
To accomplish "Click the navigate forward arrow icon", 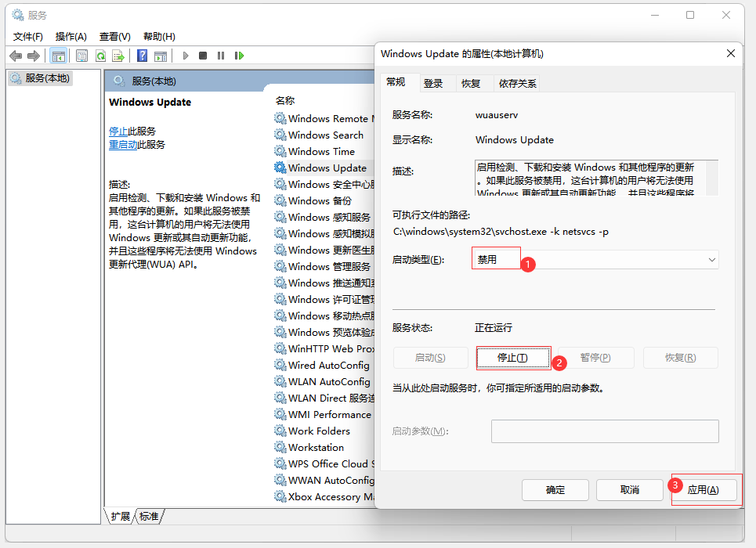I will coord(34,55).
